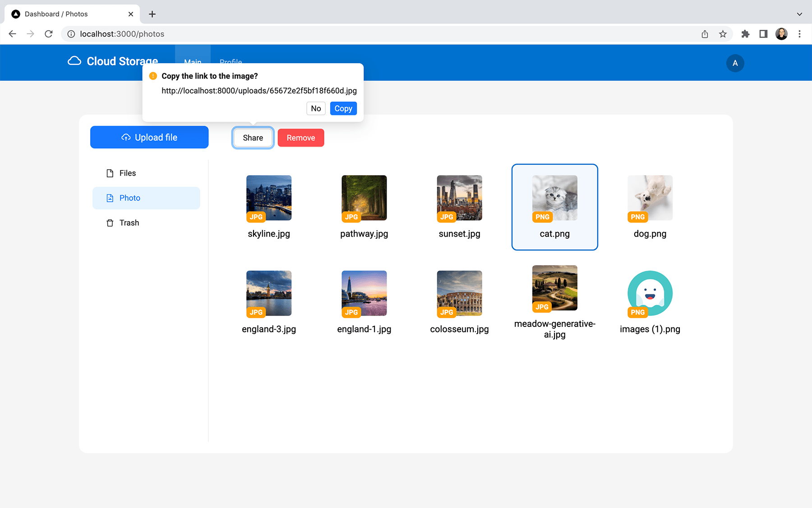This screenshot has height=508, width=812.
Task: Click the orange warning icon in popup
Action: [153, 76]
